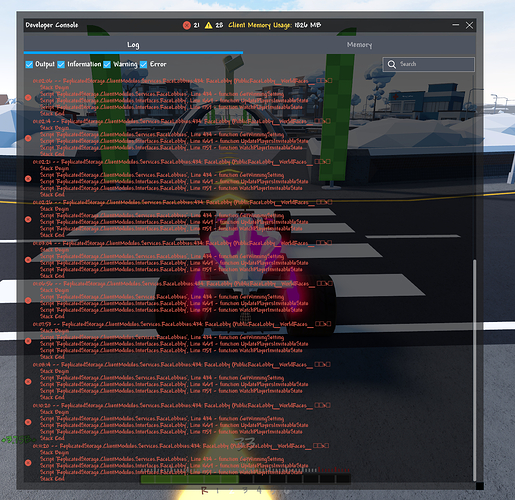Select the 01:08:14 error header line
The image size is (515, 500).
pyautogui.click(x=182, y=365)
